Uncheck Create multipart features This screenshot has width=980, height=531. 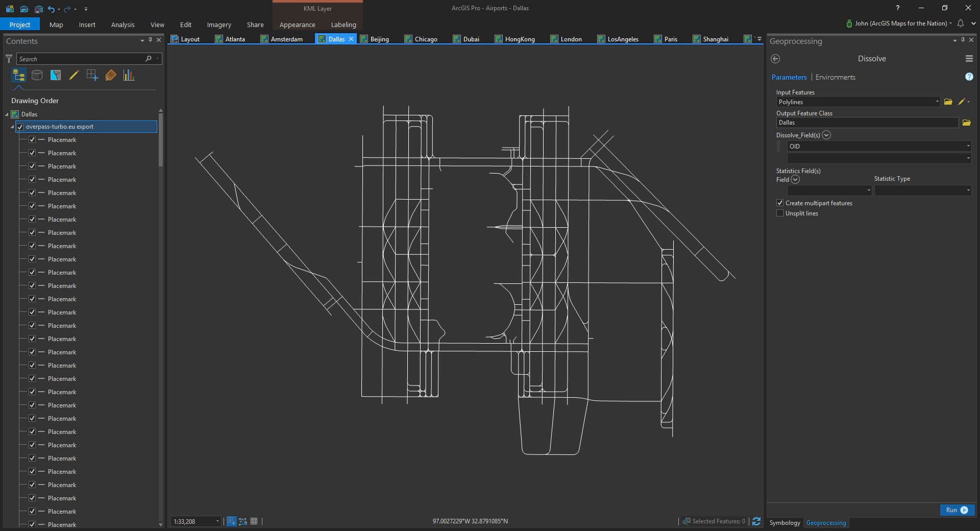click(x=780, y=203)
